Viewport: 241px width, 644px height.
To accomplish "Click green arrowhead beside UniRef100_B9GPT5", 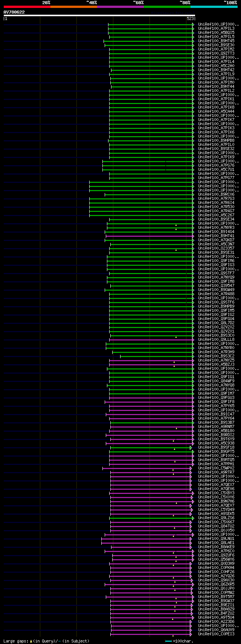I will pos(193,451).
